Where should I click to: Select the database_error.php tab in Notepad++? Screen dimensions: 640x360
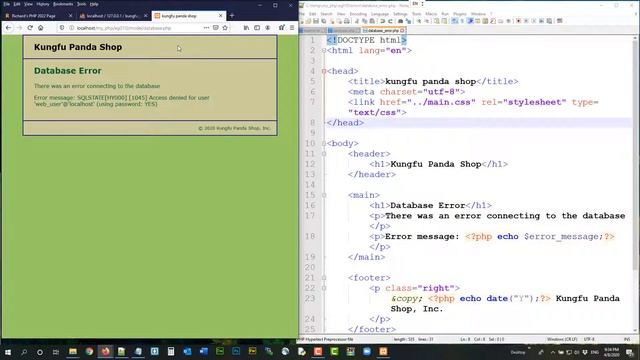(x=383, y=31)
